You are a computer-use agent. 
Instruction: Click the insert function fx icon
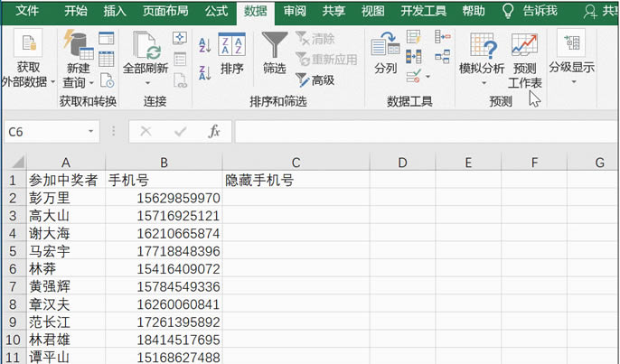[x=214, y=132]
